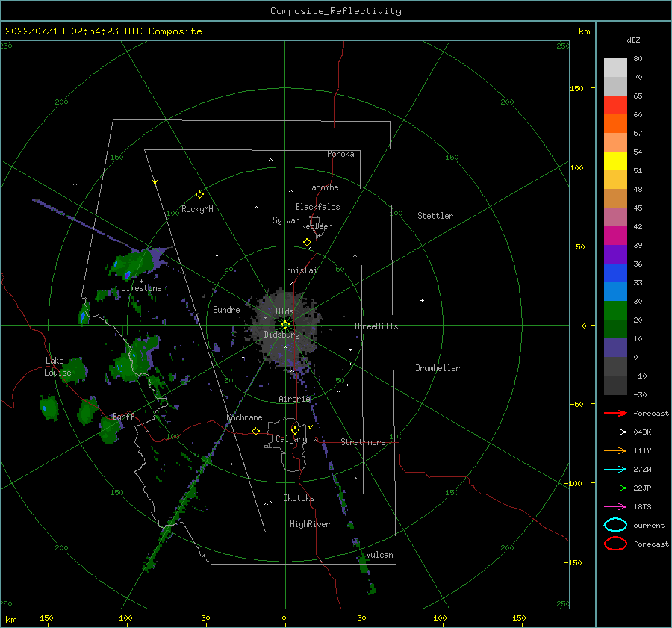This screenshot has width=672, height=628.
Task: Click the yellow swatch for 51–54 dBZ
Action: coord(615,161)
